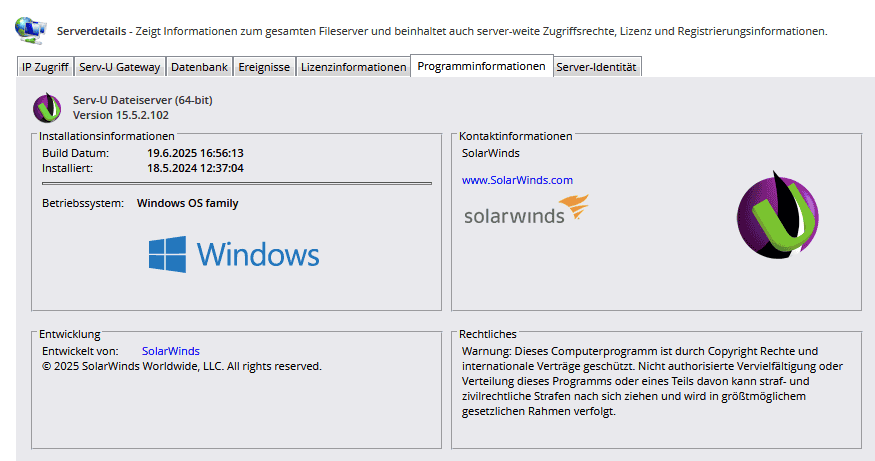Click the solarwinds logo image
This screenshot has height=461, width=875.
coord(526,209)
